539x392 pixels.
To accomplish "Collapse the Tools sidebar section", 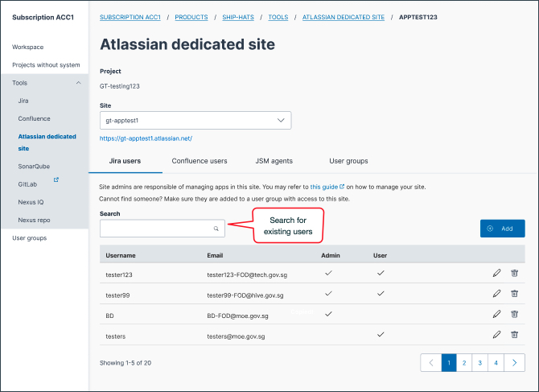I will [78, 83].
